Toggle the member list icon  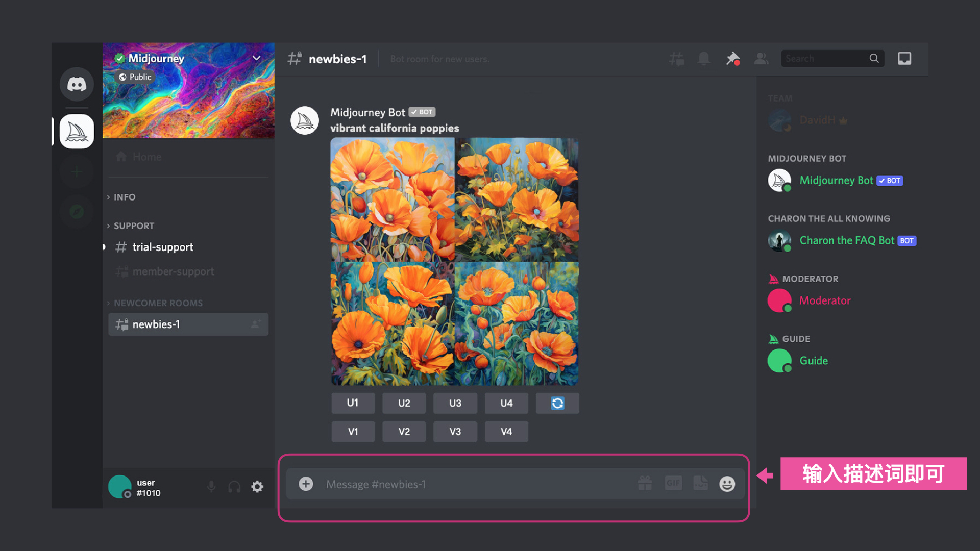pos(761,59)
